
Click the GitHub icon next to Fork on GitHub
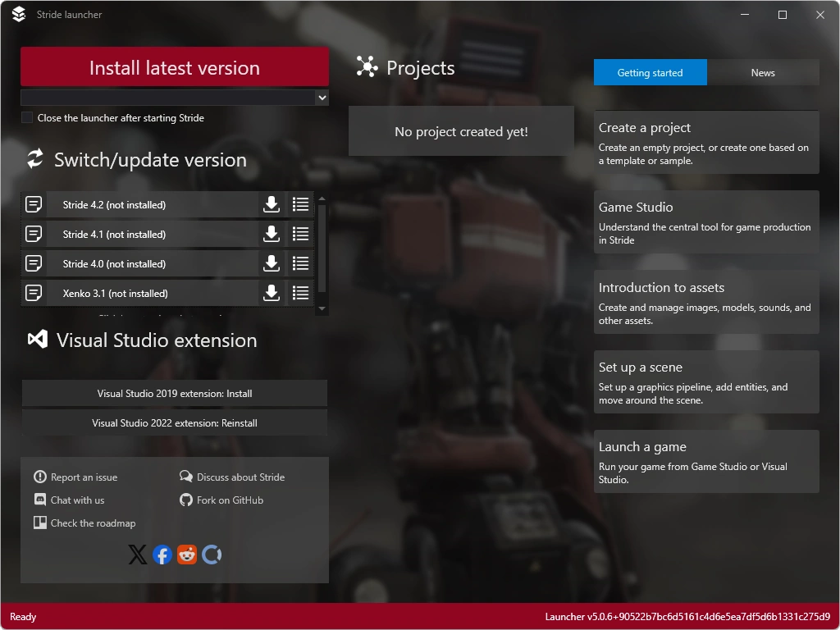[x=186, y=500]
